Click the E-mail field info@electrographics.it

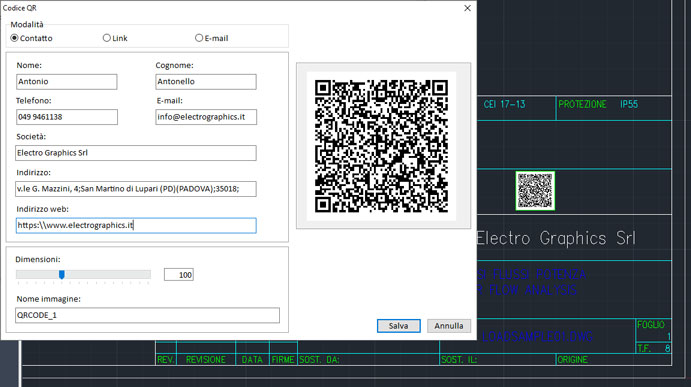(x=206, y=117)
